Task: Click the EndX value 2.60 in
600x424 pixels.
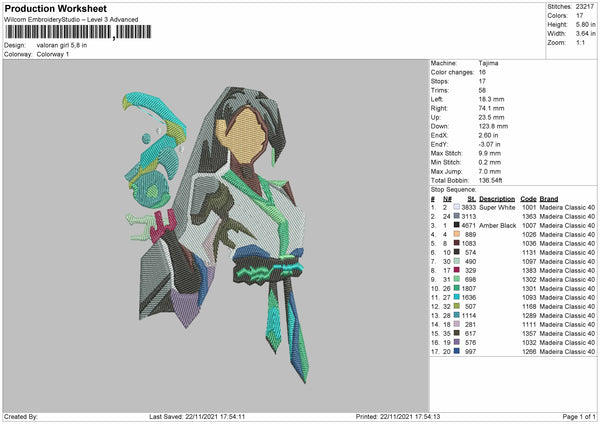Action: pyautogui.click(x=488, y=135)
